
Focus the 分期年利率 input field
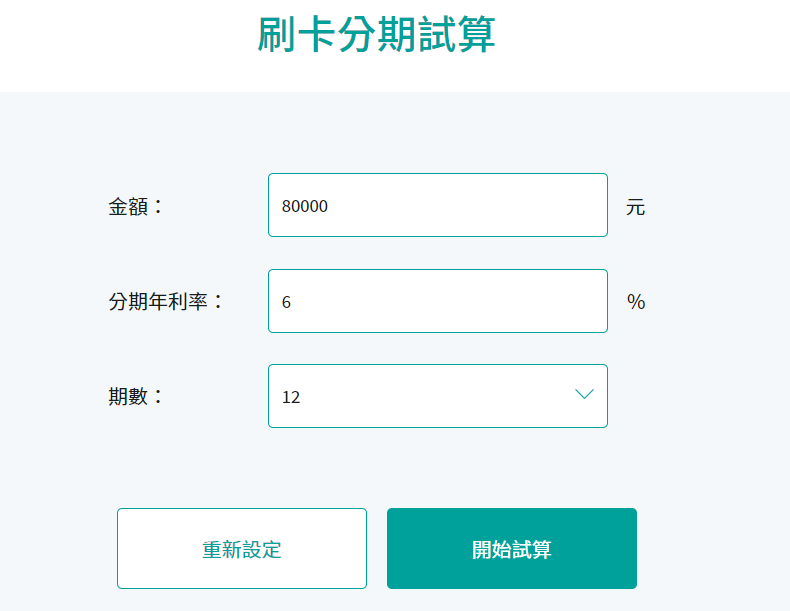click(438, 301)
